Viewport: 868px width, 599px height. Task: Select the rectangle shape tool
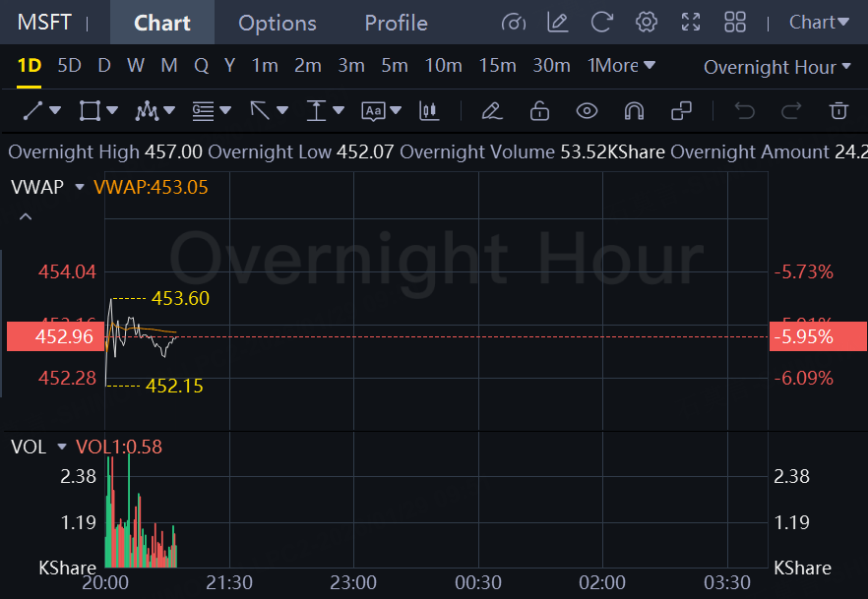coord(90,111)
